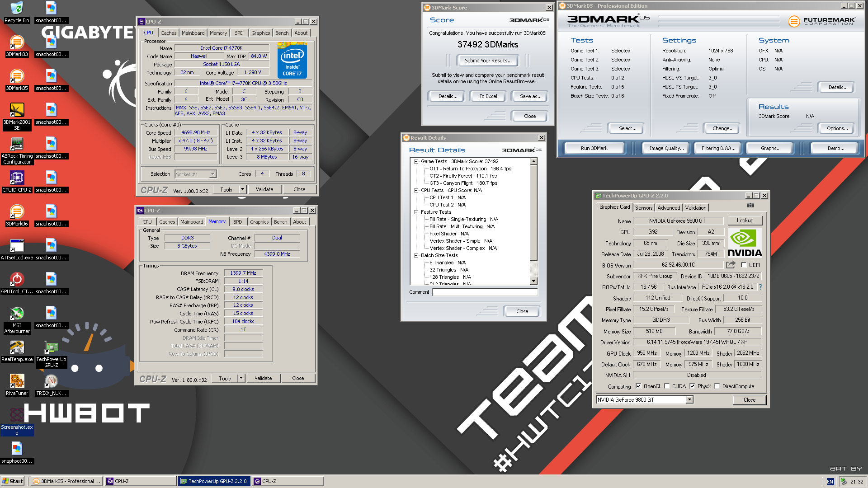
Task: Open the SPD tab in the CPU-Z Memory window
Action: (x=238, y=222)
